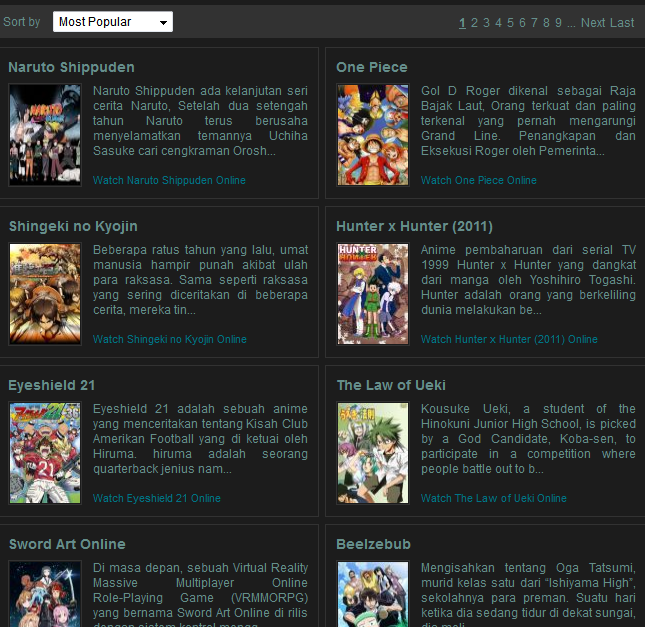Click The Law of Ueki poster thumbnail
Screen dimensions: 645x627
pos(373,453)
